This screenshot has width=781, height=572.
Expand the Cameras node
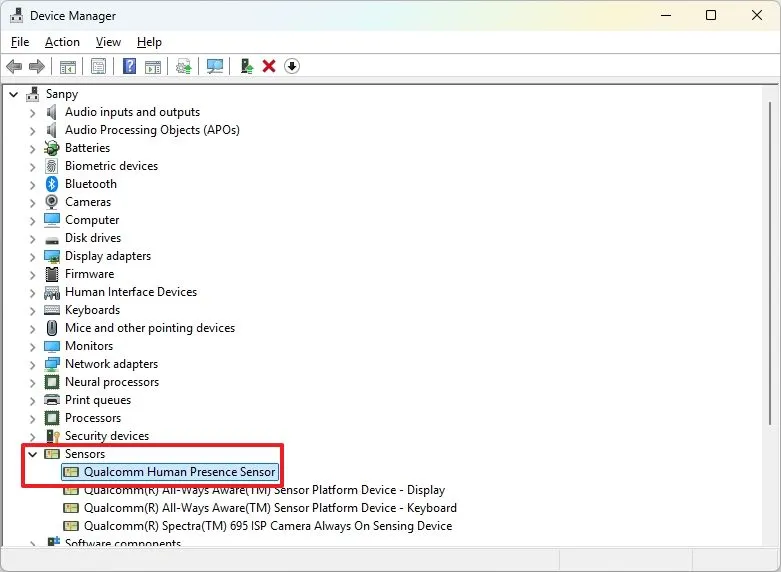point(32,203)
